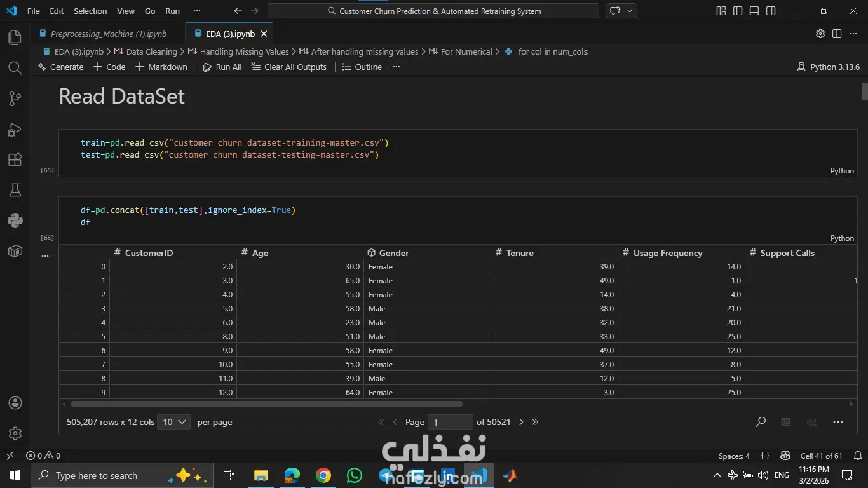This screenshot has width=868, height=488.
Task: Add a Markdown cell from the toolbar
Action: tap(161, 67)
